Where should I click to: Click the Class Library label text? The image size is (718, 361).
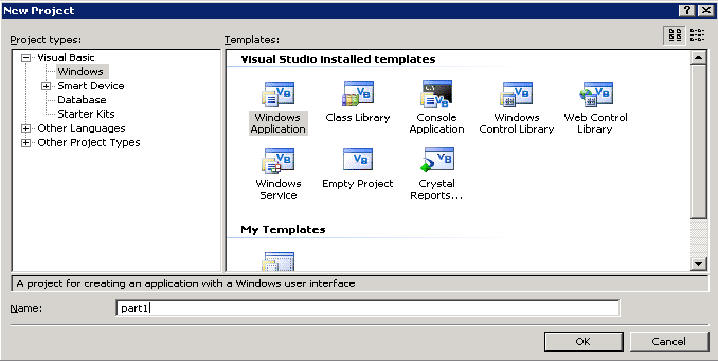(x=358, y=118)
